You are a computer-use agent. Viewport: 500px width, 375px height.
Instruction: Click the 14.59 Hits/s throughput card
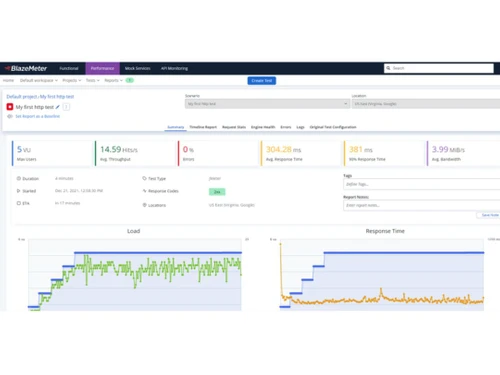135,153
